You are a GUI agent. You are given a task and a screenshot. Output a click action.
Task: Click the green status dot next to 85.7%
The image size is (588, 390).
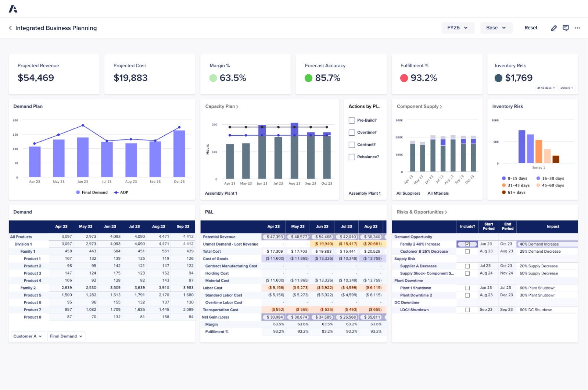click(309, 78)
